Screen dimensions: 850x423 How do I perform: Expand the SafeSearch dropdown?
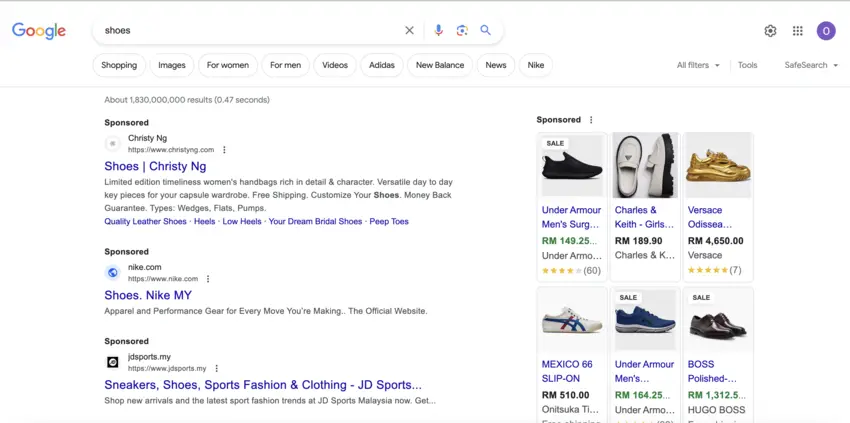pyautogui.click(x=811, y=65)
